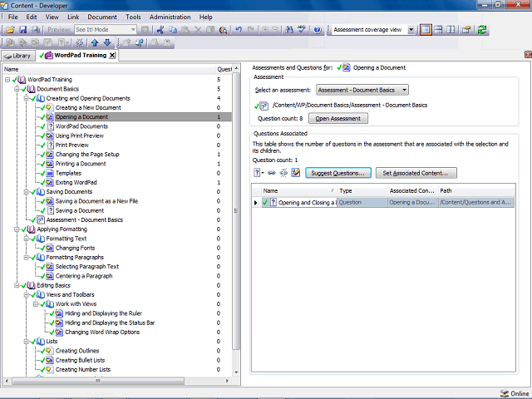Open the File menu

[x=12, y=17]
